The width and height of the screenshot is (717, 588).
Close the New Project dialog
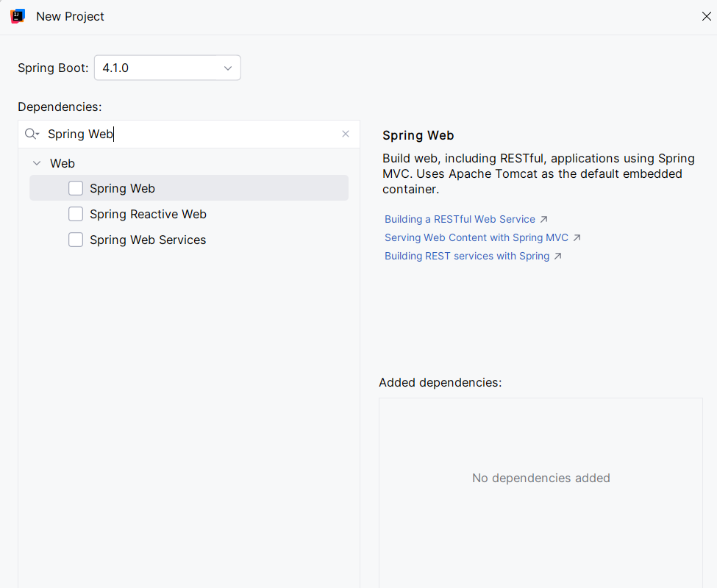(x=706, y=16)
